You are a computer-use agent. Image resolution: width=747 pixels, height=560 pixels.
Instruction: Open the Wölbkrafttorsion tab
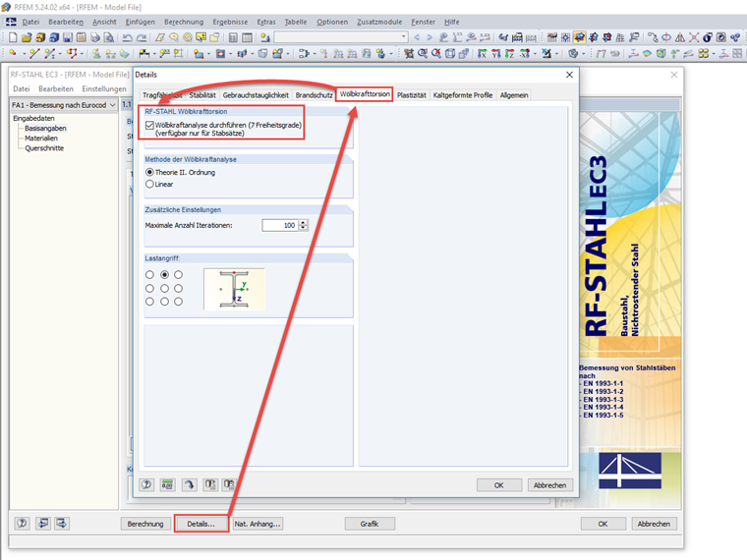(365, 94)
